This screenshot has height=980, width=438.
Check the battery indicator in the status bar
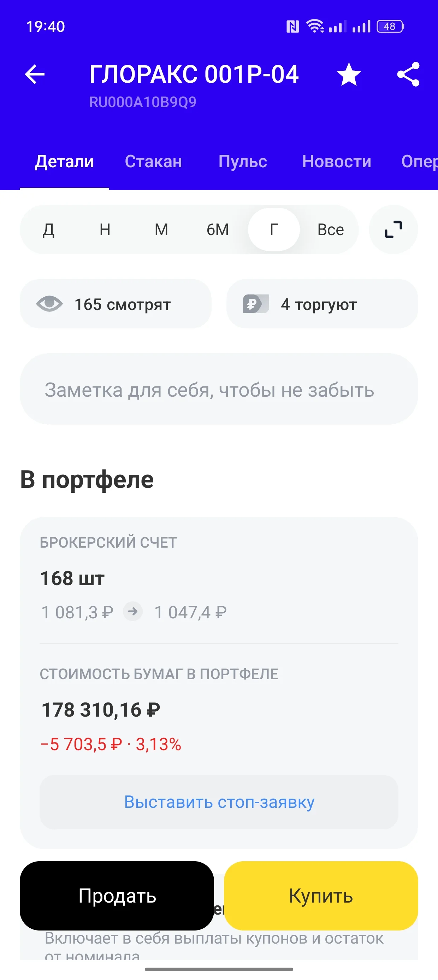[390, 27]
